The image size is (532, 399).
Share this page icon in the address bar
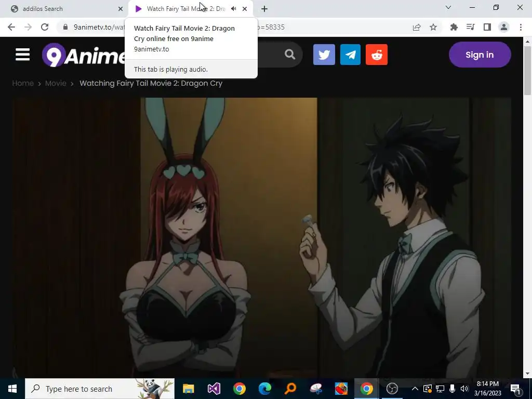417,27
